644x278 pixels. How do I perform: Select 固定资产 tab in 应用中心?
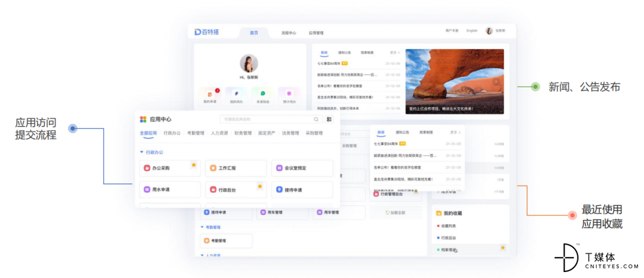pos(267,133)
